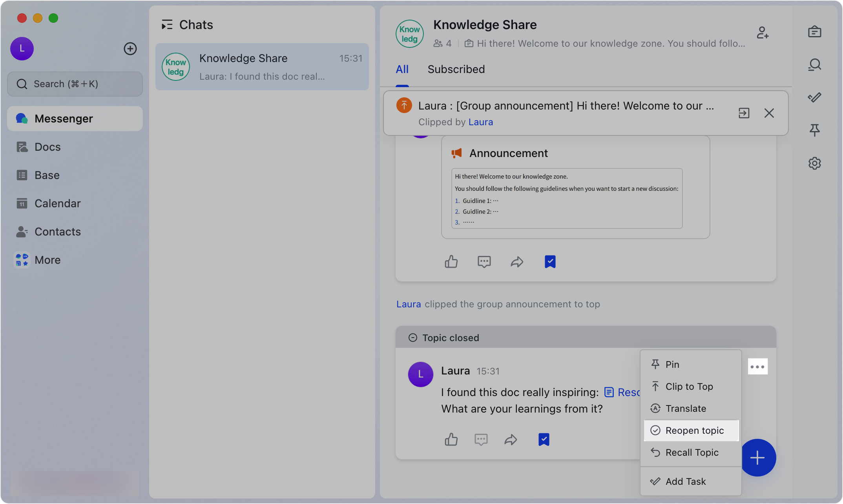Toggle bookmark on Laura's doc message
The image size is (843, 504).
pos(544,439)
